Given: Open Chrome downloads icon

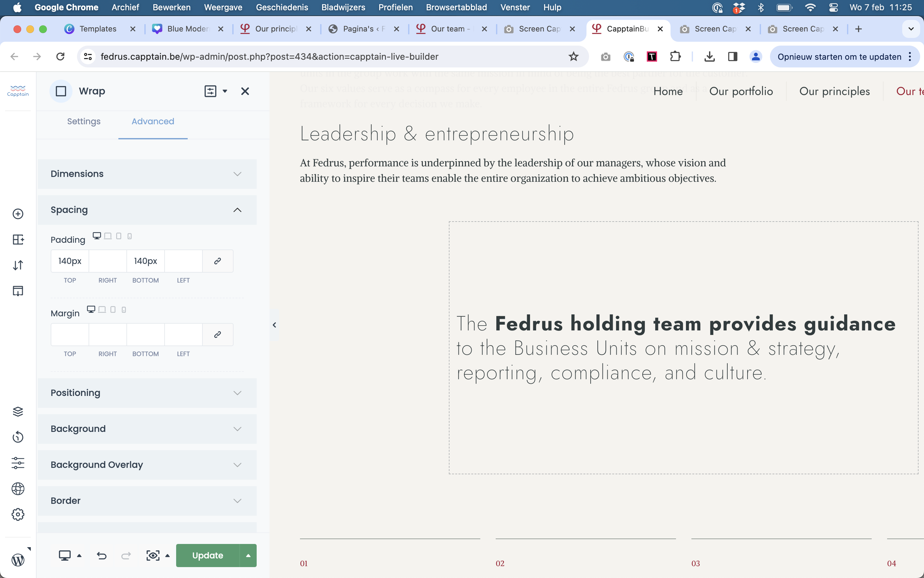Looking at the screenshot, I should (709, 57).
